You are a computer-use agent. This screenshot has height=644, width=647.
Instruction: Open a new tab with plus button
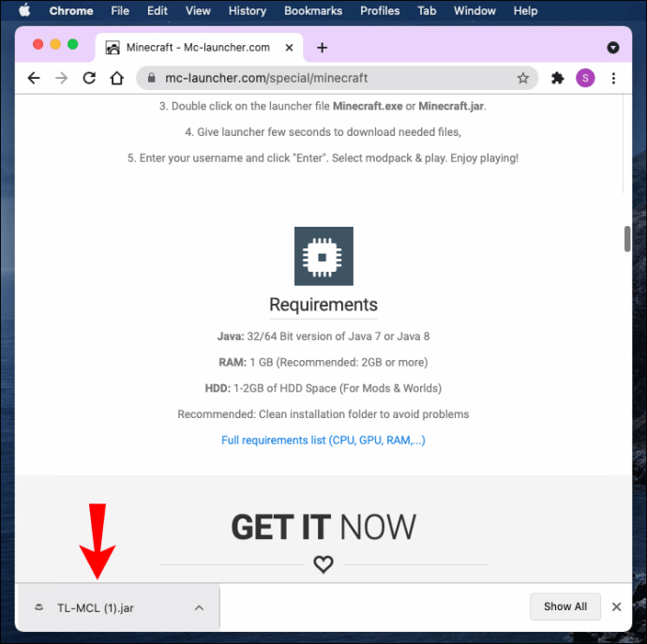(322, 48)
